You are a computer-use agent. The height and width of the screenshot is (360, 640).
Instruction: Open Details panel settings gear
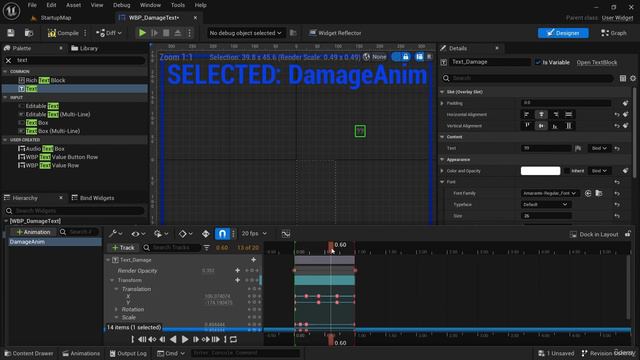click(x=633, y=78)
